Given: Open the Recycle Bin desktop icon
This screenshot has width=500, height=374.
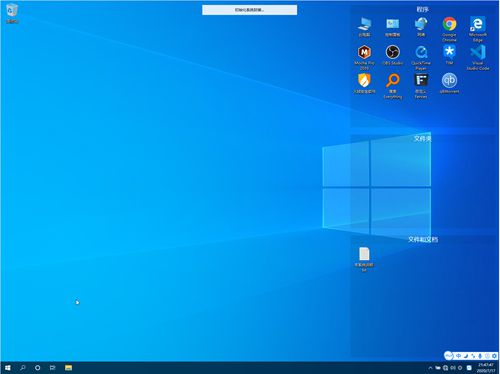Looking at the screenshot, I should pos(12,13).
